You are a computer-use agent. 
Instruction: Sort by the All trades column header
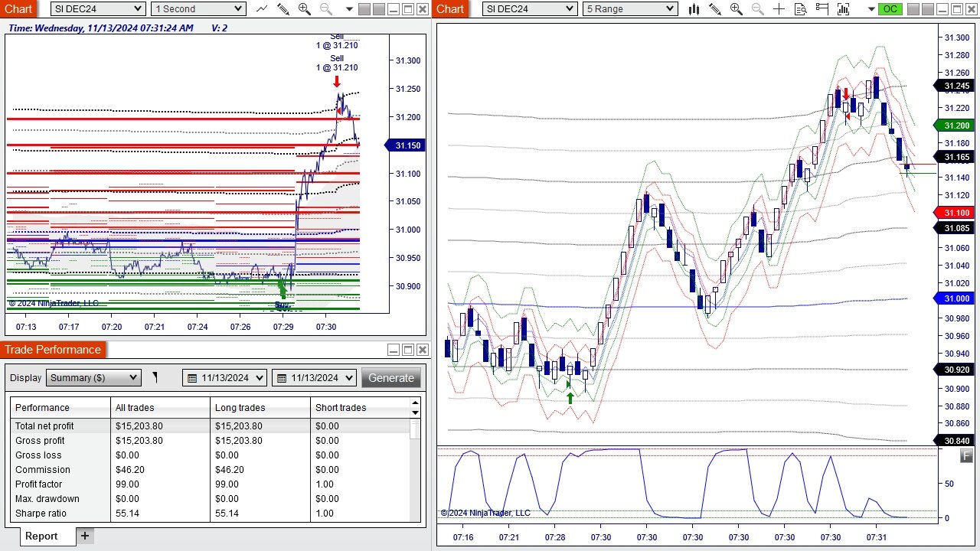(160, 408)
